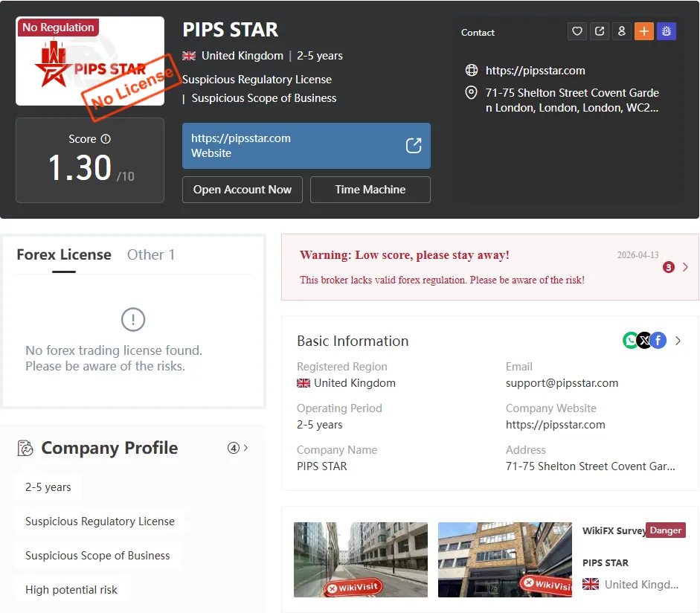Click the globe icon next to pipsstar.com
The image size is (700, 613).
pyautogui.click(x=472, y=70)
